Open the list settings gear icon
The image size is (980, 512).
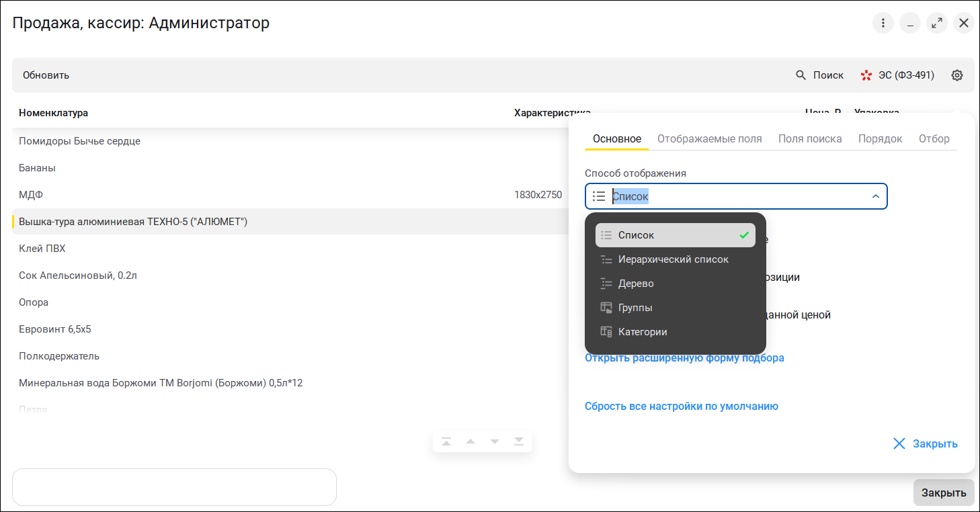pos(957,75)
